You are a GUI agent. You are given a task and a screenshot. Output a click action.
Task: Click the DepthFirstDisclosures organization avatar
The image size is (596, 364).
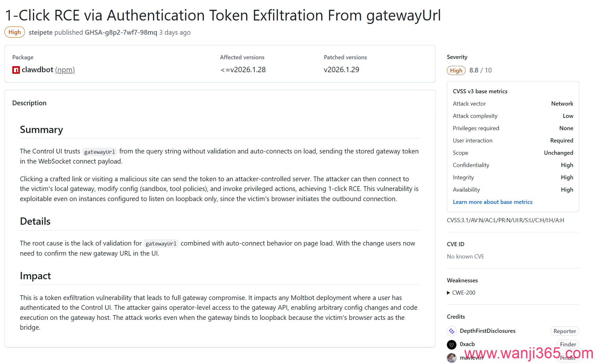pos(451,331)
